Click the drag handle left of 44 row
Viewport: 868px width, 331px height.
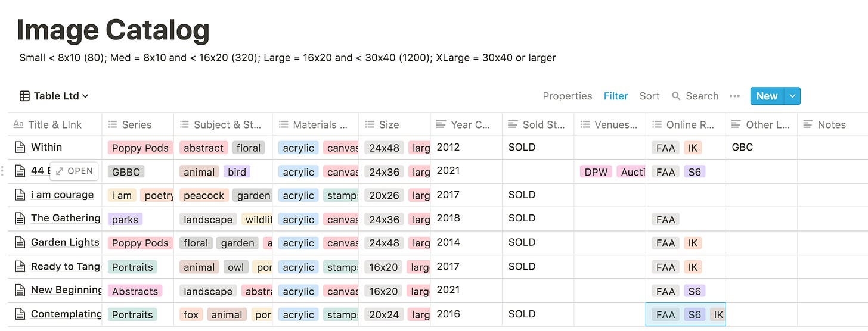(3, 171)
